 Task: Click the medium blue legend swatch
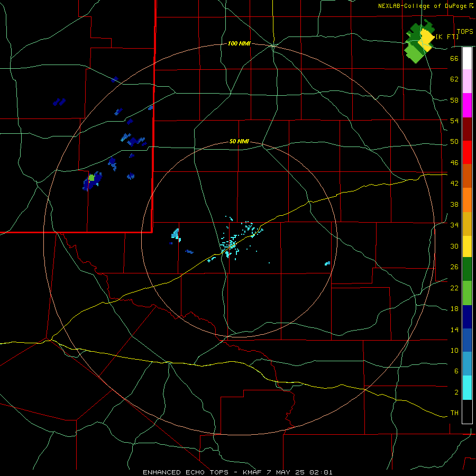tap(467, 340)
